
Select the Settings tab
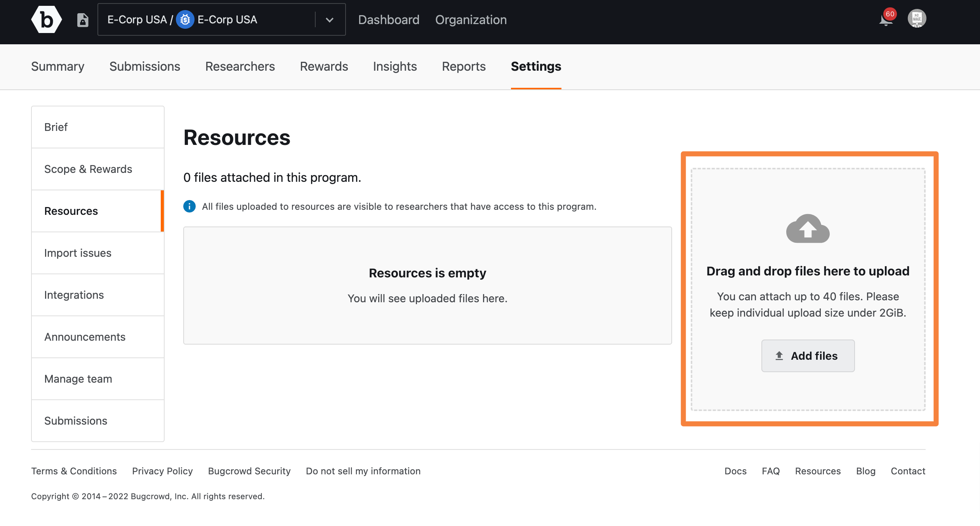[535, 66]
